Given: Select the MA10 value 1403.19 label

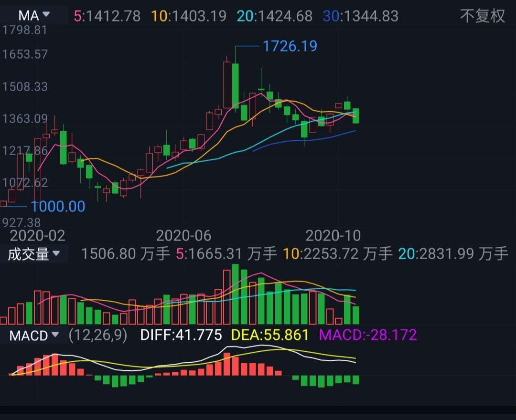Looking at the screenshot, I should click(x=189, y=16).
